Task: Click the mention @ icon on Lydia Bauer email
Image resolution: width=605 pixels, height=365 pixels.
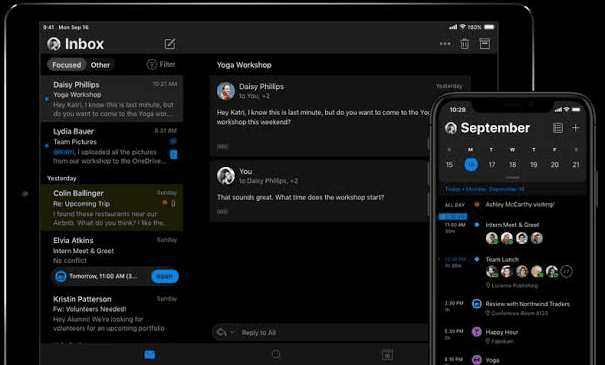Action: click(173, 142)
